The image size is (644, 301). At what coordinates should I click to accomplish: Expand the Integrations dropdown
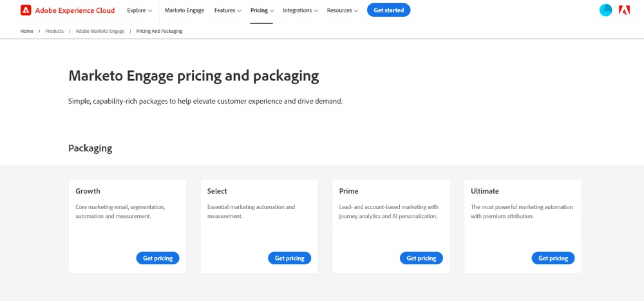301,10
